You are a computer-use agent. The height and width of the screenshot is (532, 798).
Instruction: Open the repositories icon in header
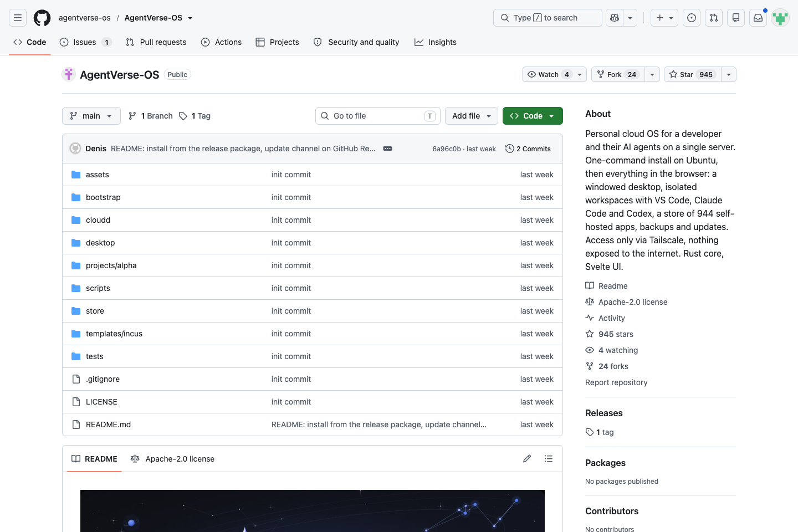pos(736,18)
